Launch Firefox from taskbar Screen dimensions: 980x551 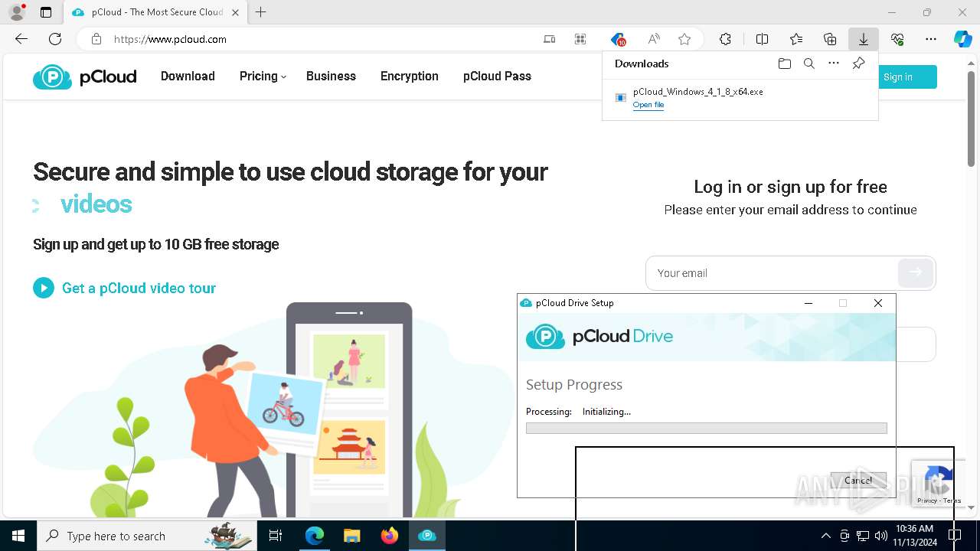(390, 536)
